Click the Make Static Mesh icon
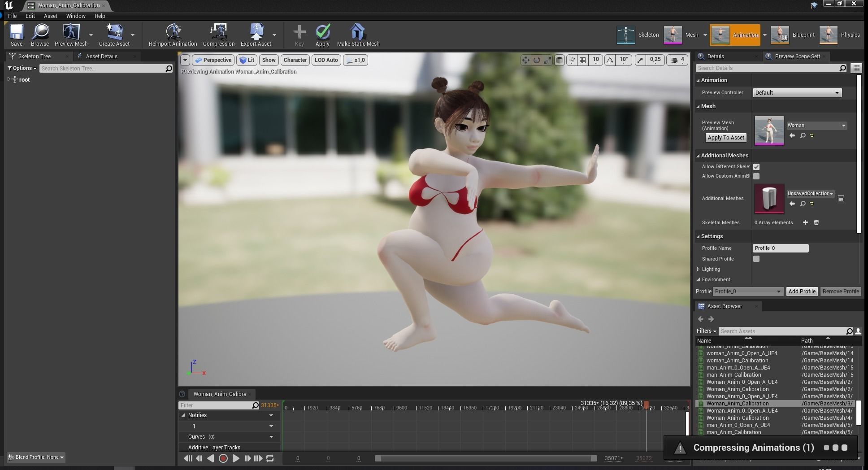Image resolution: width=868 pixels, height=470 pixels. coord(358,35)
